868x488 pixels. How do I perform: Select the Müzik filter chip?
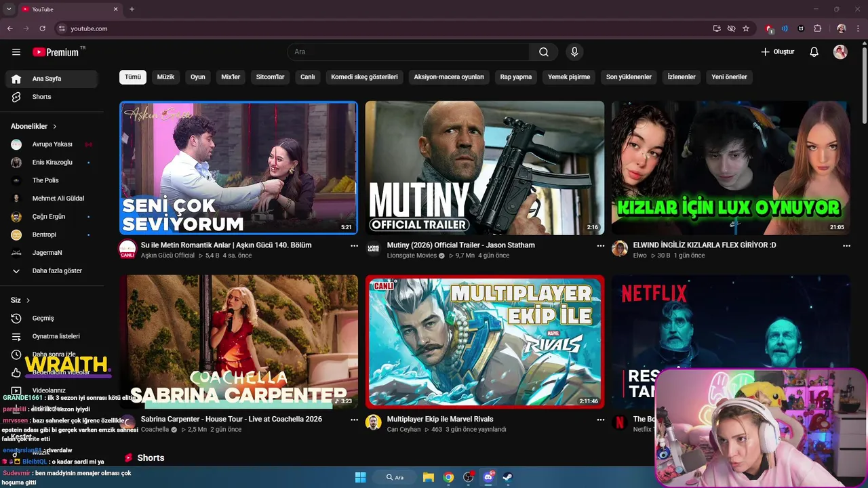165,77
